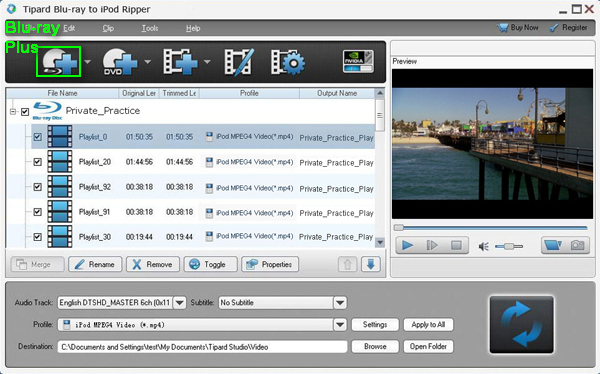Screen dimensions: 600x374
Task: Open the Load DVD dropdown arrow
Action: (147, 62)
